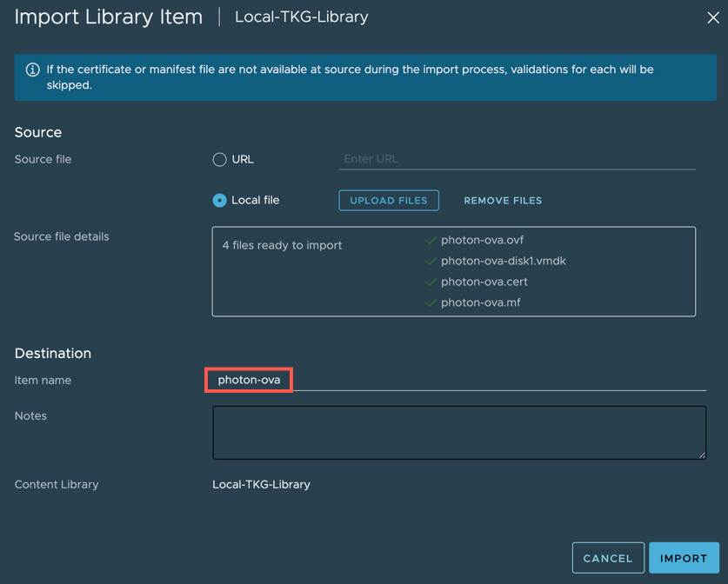Screen dimensions: 728x584
Task: Click the checkmark next to photon-ova-disk1.vmdk
Action: (431, 262)
